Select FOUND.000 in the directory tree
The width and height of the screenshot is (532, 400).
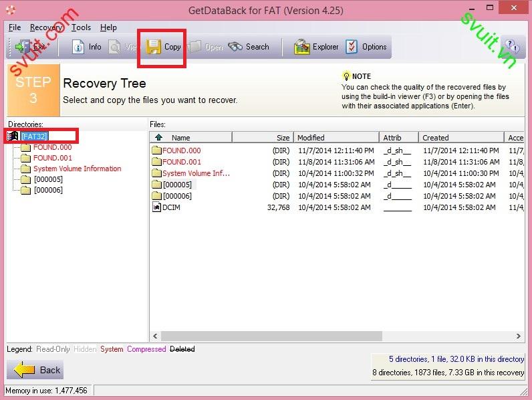(53, 147)
